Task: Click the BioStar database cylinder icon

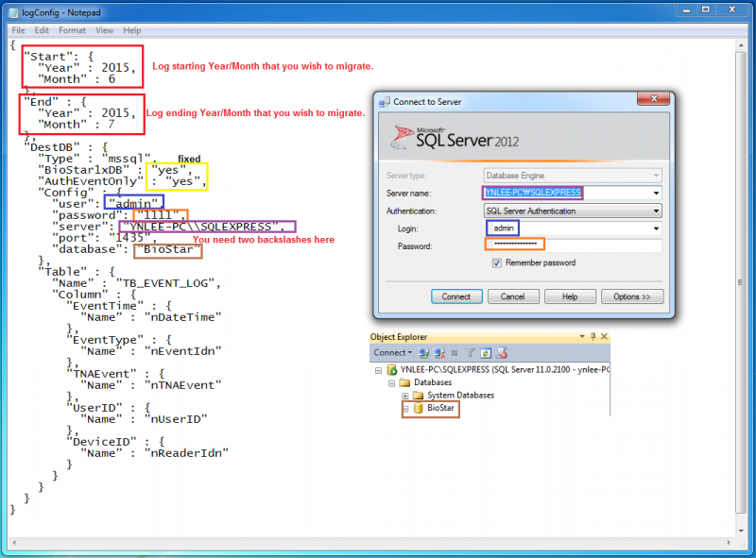Action: (419, 409)
